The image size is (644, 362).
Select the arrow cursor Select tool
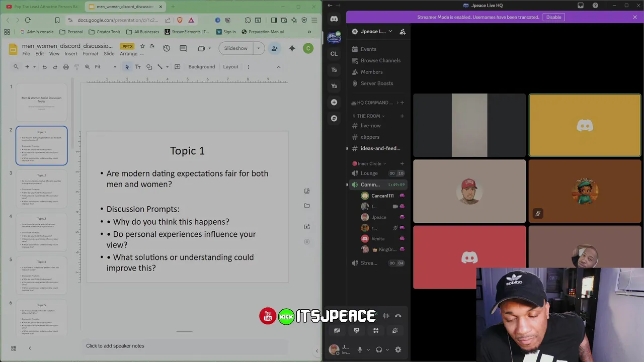127,67
